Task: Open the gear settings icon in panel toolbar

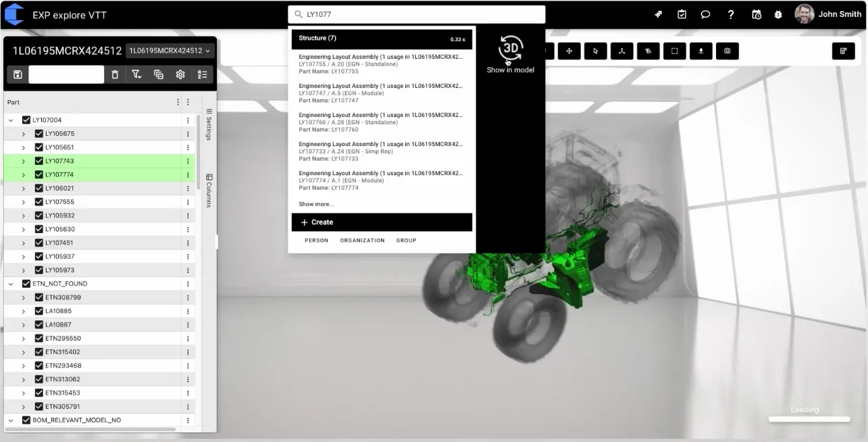Action: click(180, 74)
